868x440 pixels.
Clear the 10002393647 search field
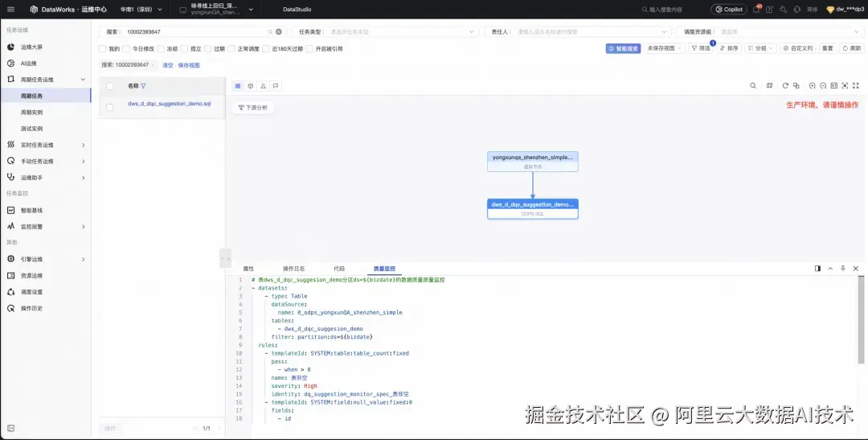(278, 32)
